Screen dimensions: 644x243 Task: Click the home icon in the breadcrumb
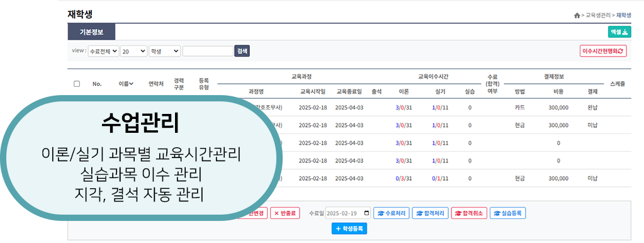click(x=577, y=15)
